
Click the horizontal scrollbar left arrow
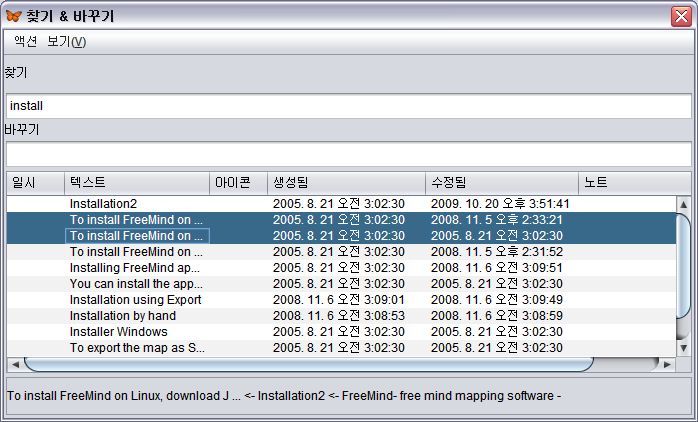pyautogui.click(x=16, y=365)
